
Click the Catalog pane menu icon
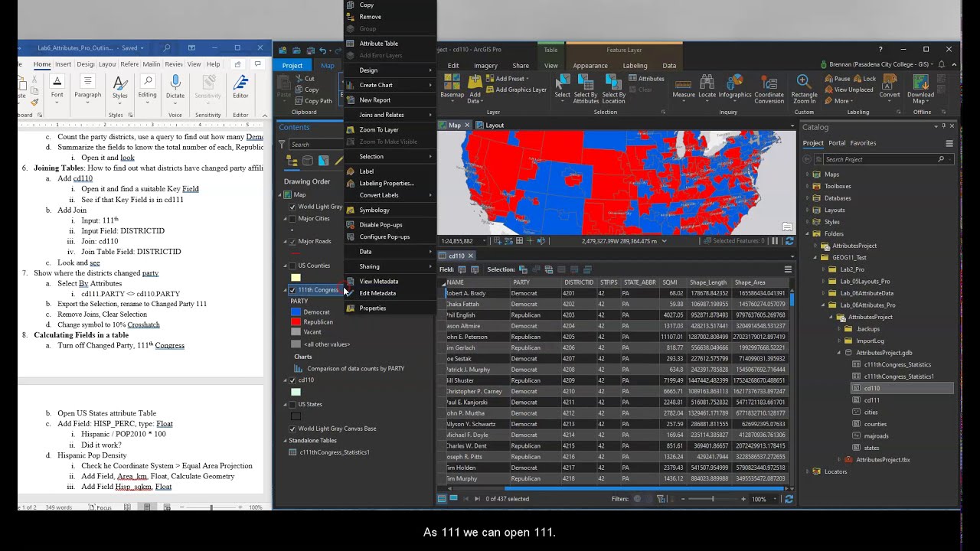coord(949,143)
